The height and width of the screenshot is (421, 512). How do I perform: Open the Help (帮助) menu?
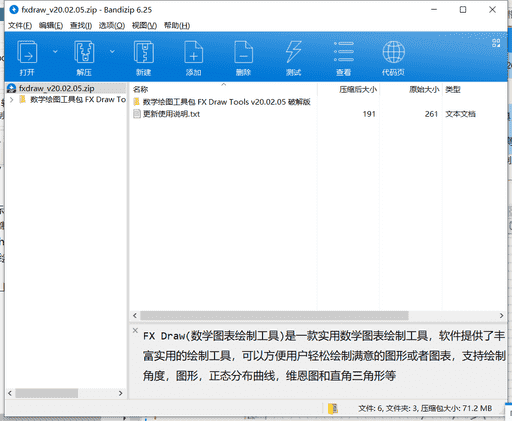click(x=177, y=26)
